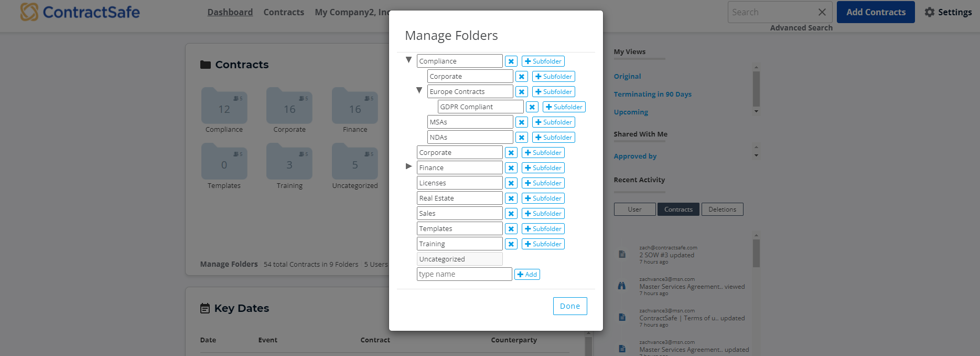Open Settings
This screenshot has width=980, height=356.
pos(948,12)
